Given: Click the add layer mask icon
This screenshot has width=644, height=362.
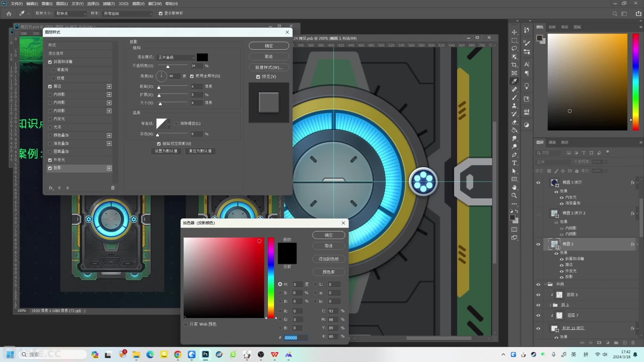Looking at the screenshot, I should (x=599, y=343).
